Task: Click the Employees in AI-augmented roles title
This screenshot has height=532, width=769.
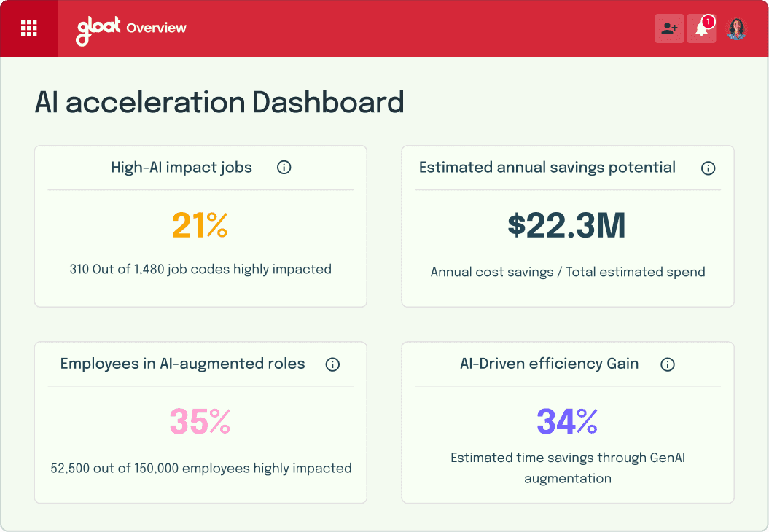Action: [182, 364]
